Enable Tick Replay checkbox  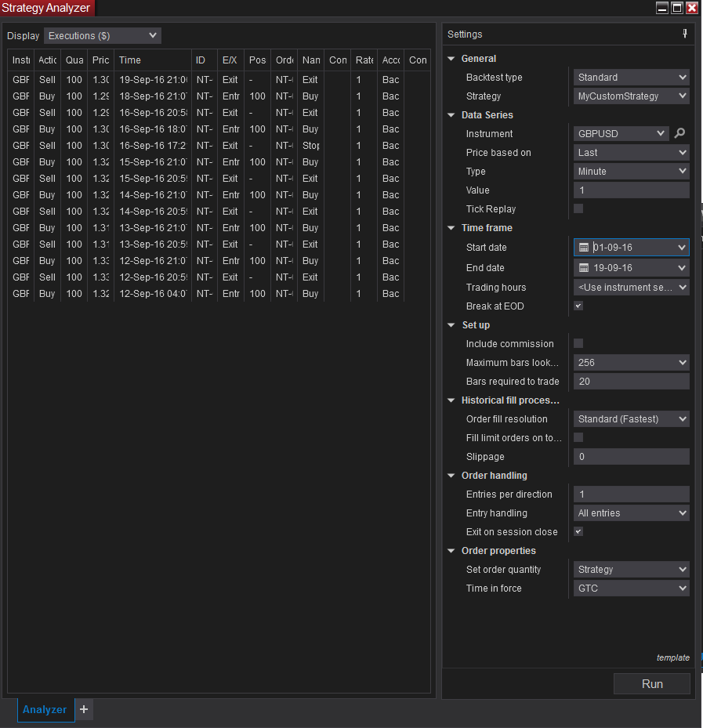[x=578, y=208]
